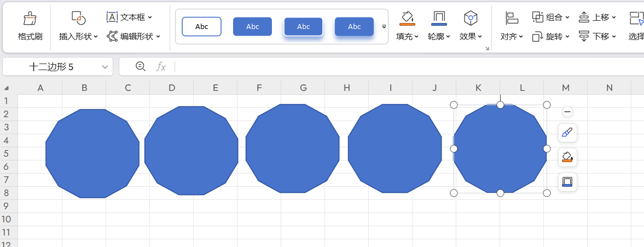Click the right middle resize handle of selected shape
The image size is (644, 247).
[x=547, y=149]
